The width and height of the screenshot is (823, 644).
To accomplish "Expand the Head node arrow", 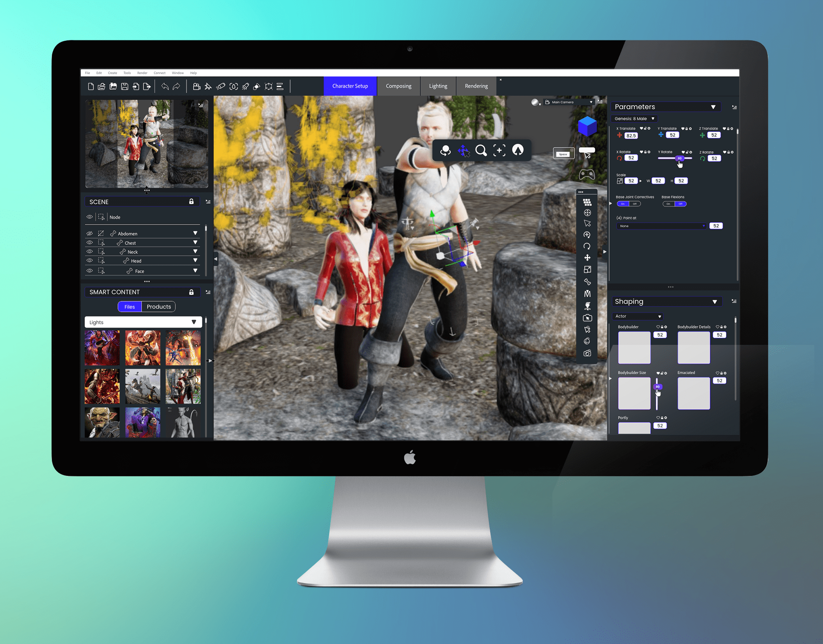I will 195,260.
